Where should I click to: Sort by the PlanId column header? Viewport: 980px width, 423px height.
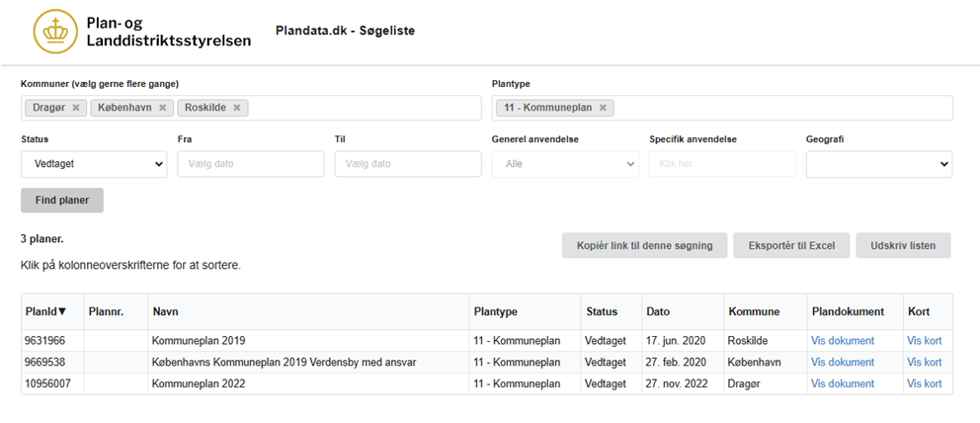[45, 311]
